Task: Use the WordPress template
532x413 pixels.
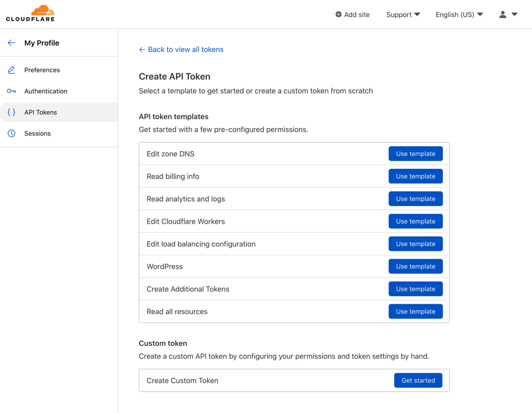Action: (415, 267)
